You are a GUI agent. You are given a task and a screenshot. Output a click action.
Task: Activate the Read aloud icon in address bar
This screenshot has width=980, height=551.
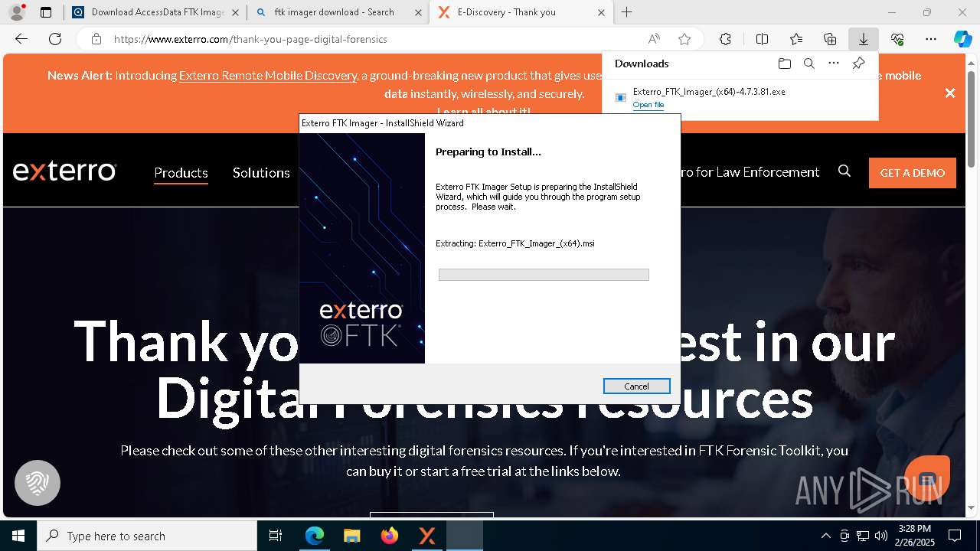(654, 39)
